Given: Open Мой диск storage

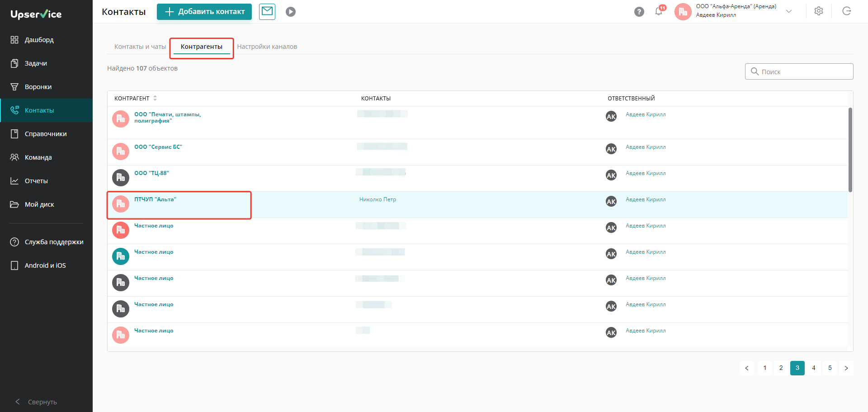Looking at the screenshot, I should [x=46, y=204].
